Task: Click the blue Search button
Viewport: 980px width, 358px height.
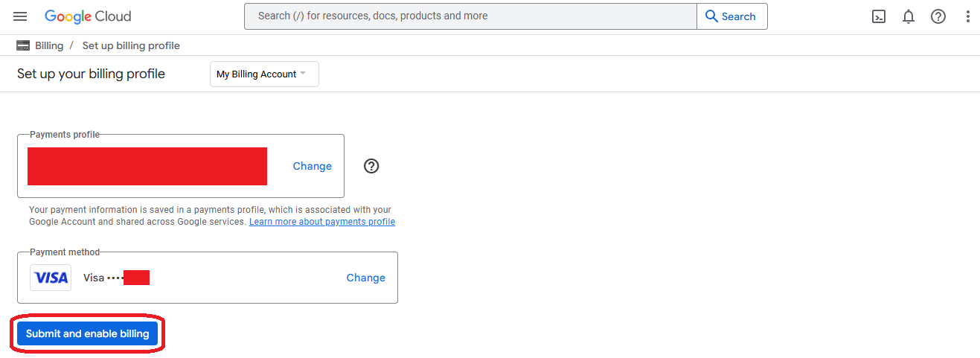Action: pos(731,16)
